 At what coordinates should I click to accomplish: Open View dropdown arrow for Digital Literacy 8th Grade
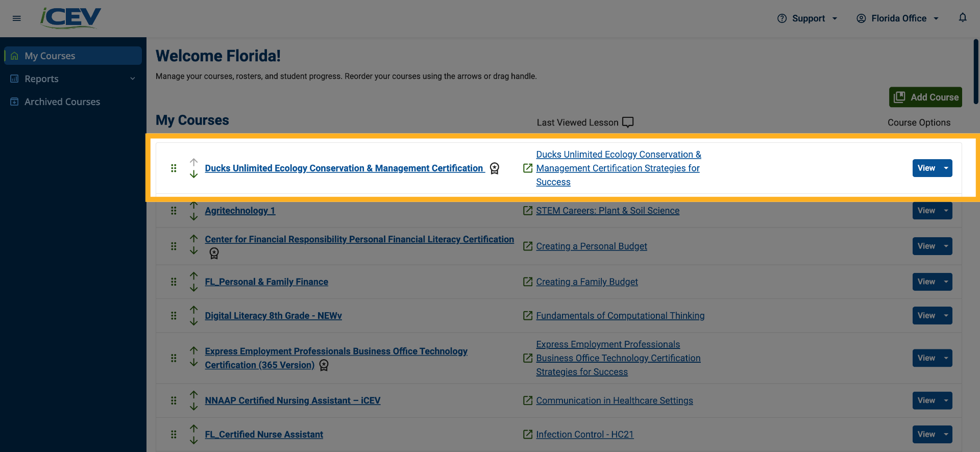(946, 316)
